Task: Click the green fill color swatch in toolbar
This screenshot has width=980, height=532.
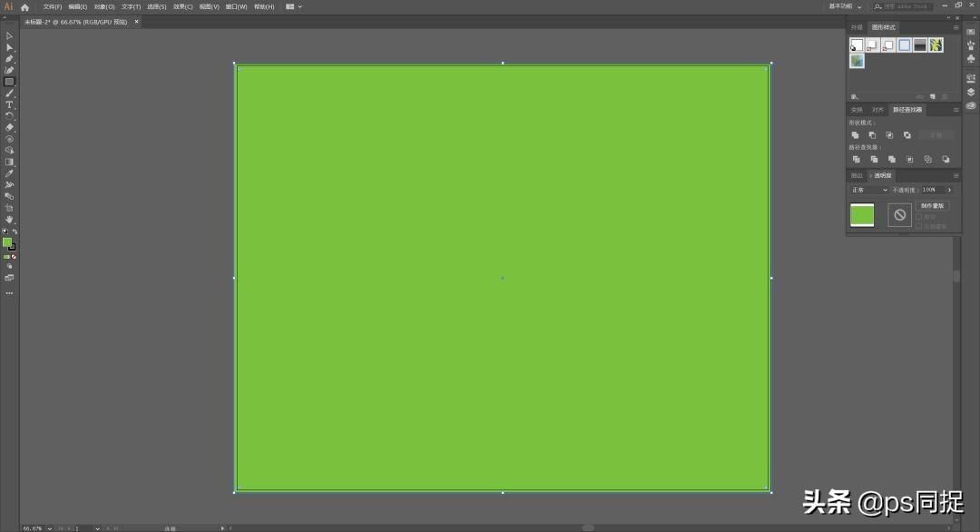Action: point(7,242)
